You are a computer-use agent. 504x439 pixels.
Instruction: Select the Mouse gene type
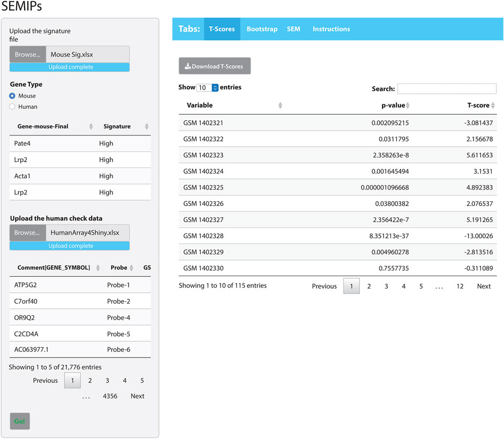pos(12,96)
